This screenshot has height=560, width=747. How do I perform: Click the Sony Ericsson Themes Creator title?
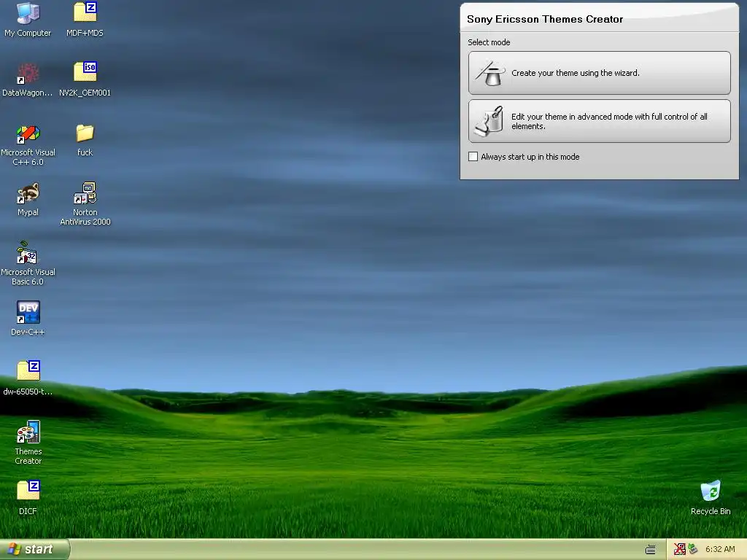tap(545, 19)
